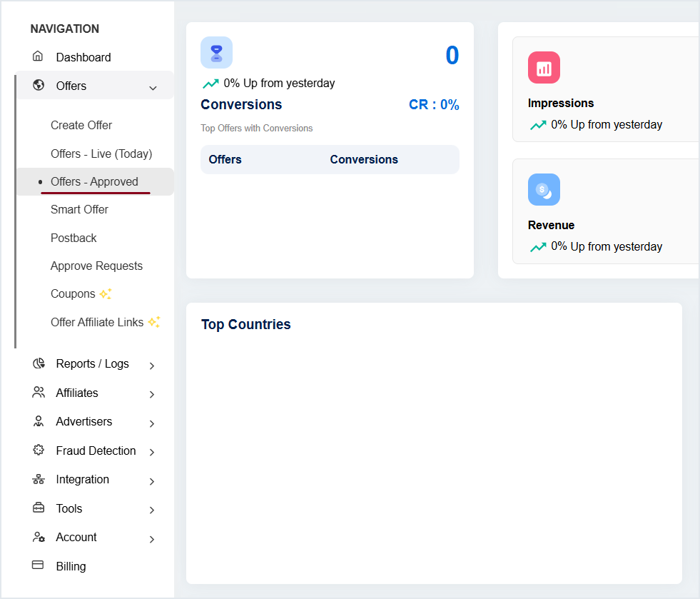This screenshot has height=599, width=700.
Task: Select Offers - Live (Today) item
Action: click(101, 153)
